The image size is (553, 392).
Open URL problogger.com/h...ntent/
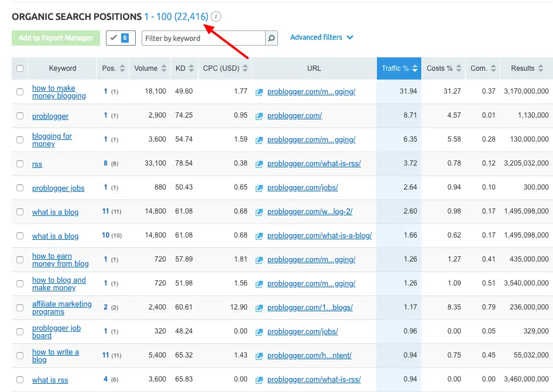(x=310, y=355)
